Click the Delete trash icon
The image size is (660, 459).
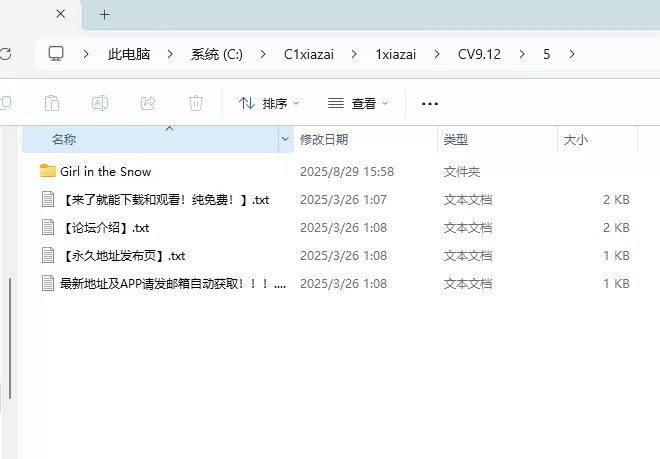tap(196, 103)
